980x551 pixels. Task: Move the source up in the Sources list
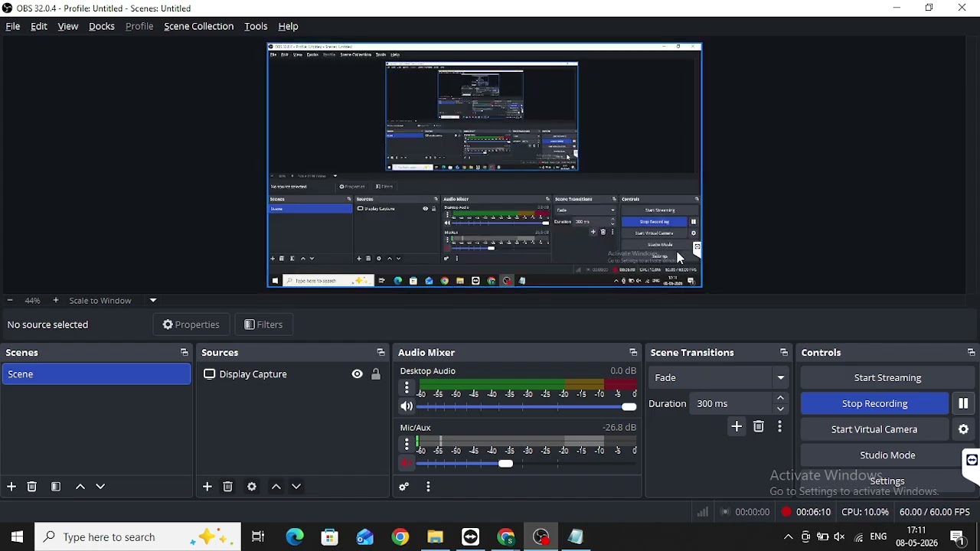point(276,487)
